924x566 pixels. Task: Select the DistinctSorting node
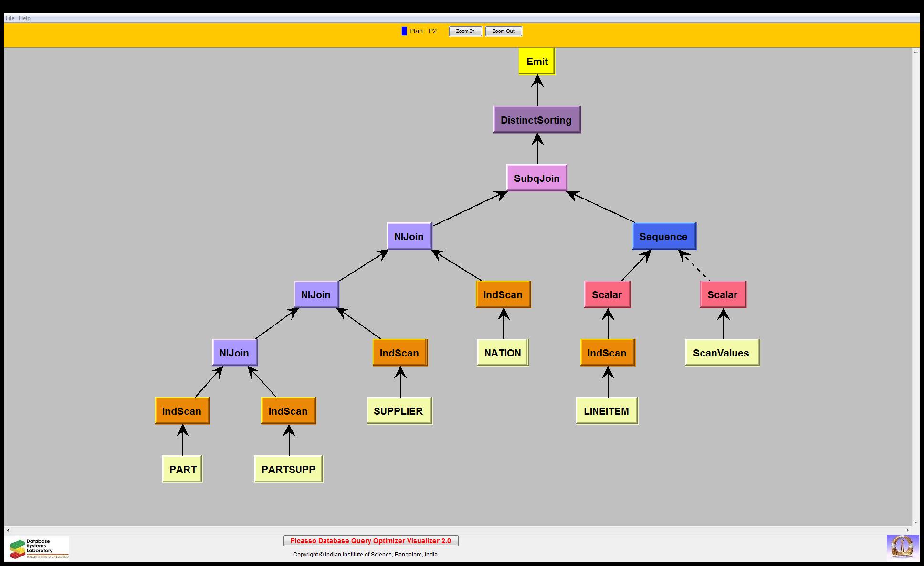(536, 120)
